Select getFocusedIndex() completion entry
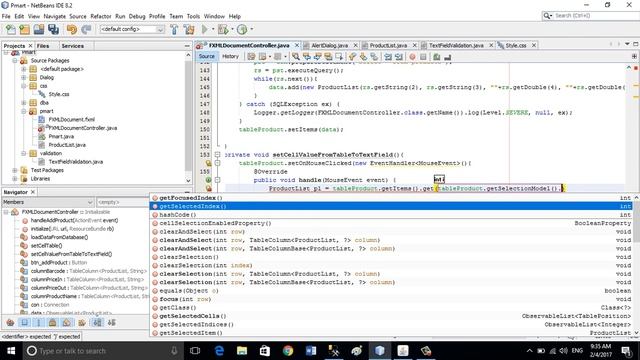The image size is (640, 360). (x=391, y=198)
